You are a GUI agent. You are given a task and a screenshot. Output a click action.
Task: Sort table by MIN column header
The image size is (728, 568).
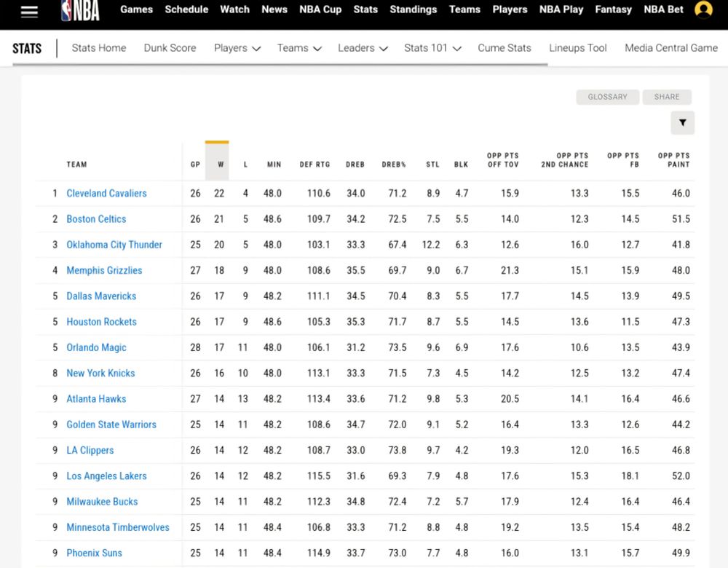pyautogui.click(x=274, y=165)
